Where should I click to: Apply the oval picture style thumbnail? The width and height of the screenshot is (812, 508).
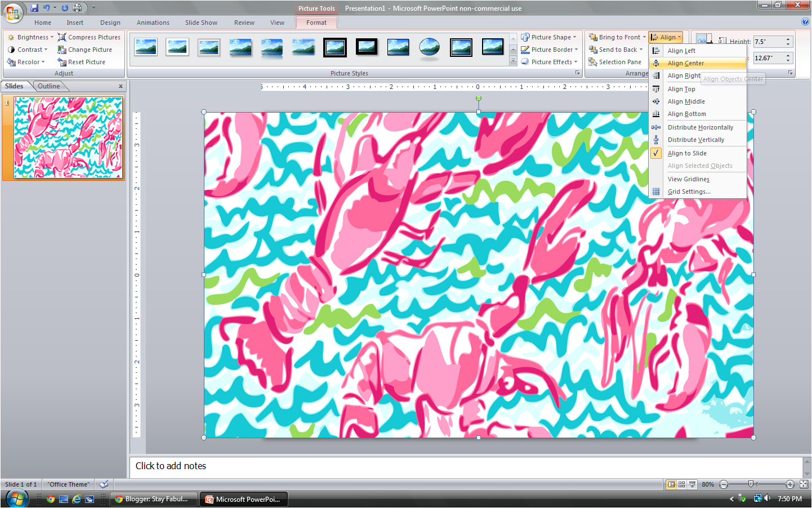point(430,47)
